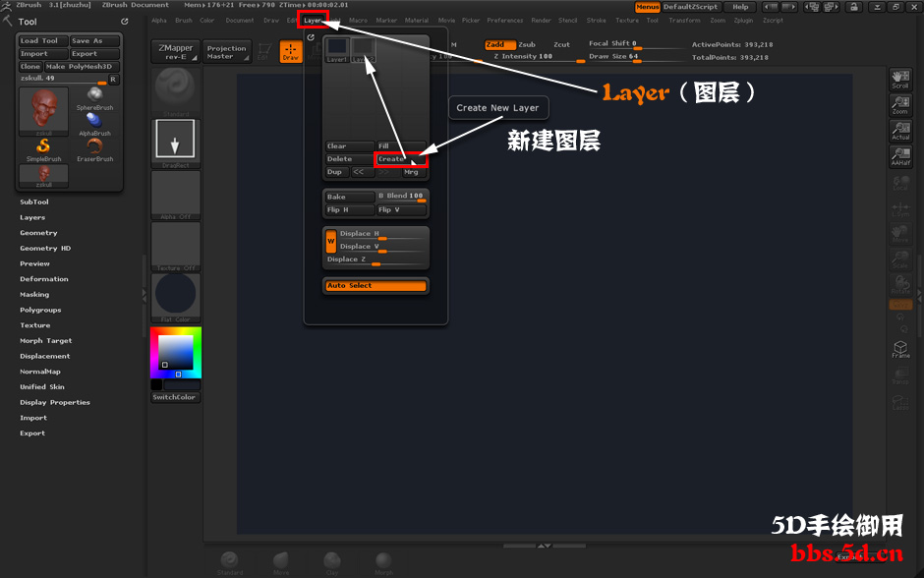Click the Bake layer button
The image size is (924, 578).
coord(350,197)
